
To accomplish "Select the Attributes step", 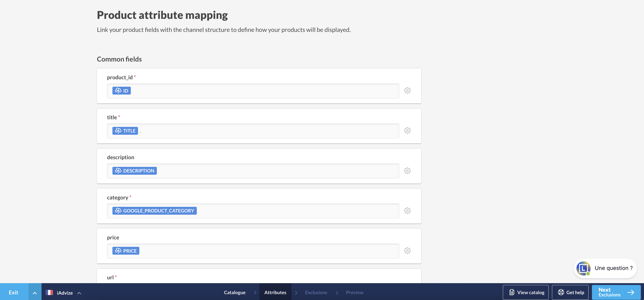I will (x=275, y=292).
